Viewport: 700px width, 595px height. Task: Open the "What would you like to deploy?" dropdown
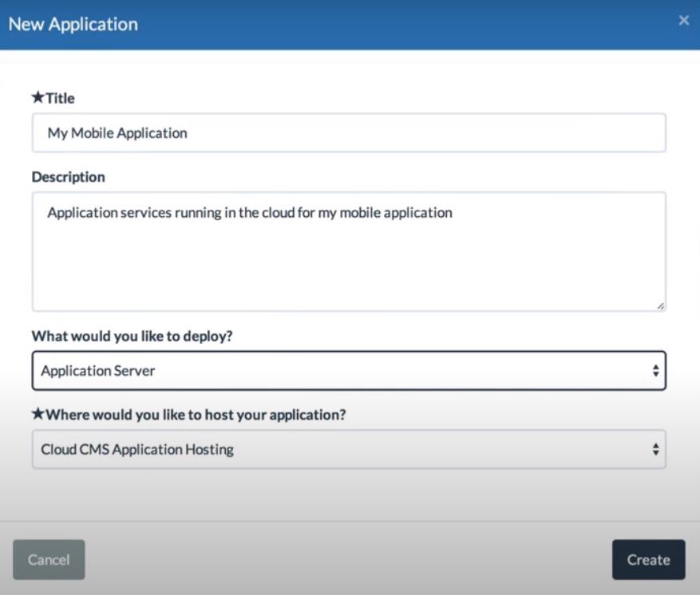[349, 371]
